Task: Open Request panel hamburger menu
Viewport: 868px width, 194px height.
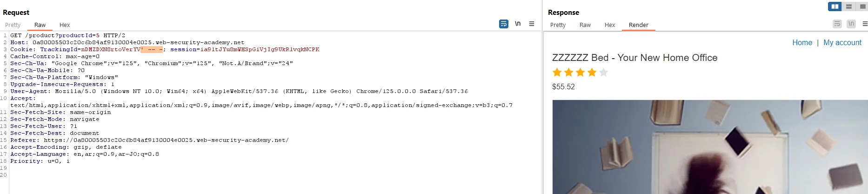Action: (x=532, y=24)
